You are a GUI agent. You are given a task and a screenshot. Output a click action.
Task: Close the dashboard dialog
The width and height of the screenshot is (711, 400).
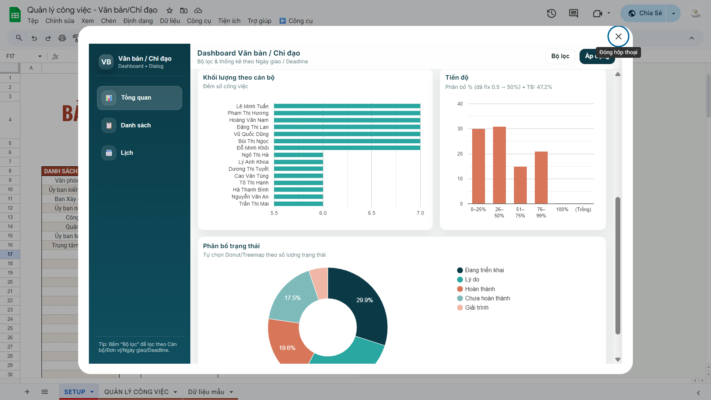click(x=618, y=36)
